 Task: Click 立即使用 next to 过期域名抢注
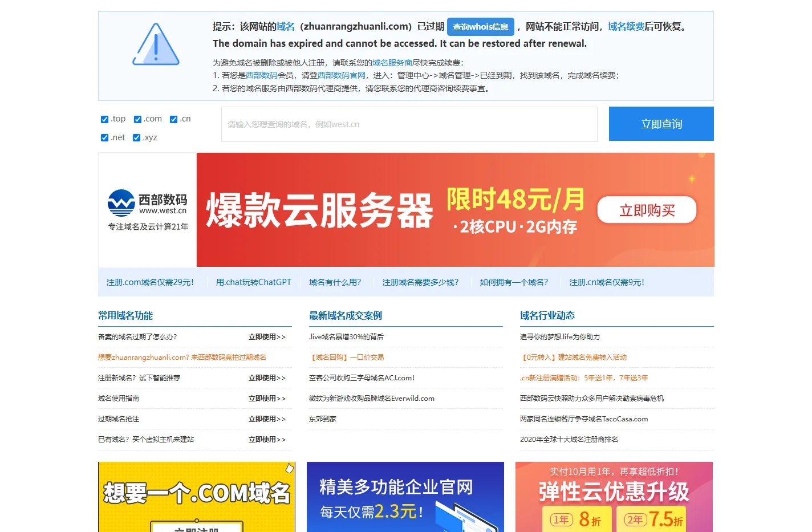pyautogui.click(x=267, y=419)
